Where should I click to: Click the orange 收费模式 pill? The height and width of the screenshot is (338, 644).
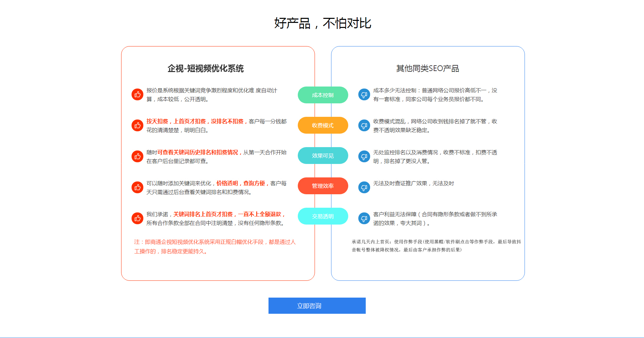pyautogui.click(x=323, y=125)
